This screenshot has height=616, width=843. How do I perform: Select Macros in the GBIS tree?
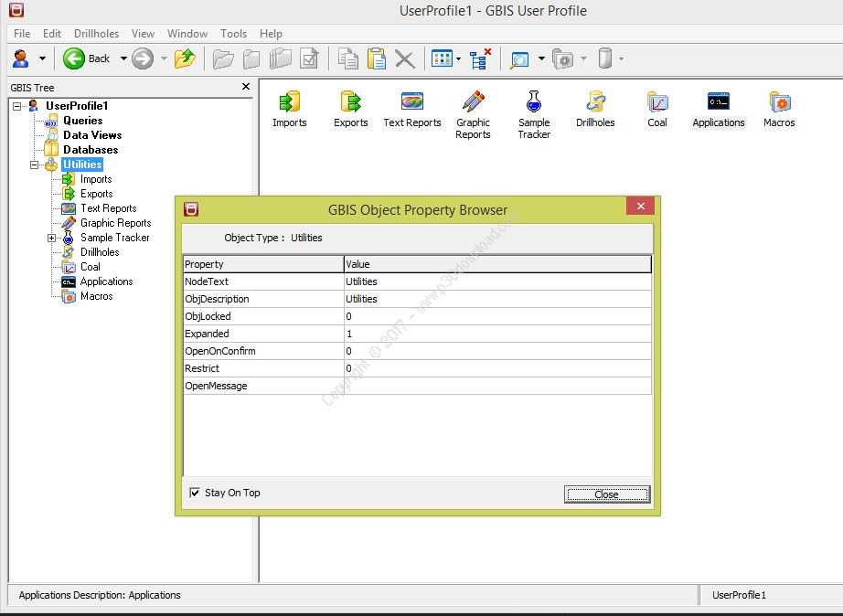97,296
